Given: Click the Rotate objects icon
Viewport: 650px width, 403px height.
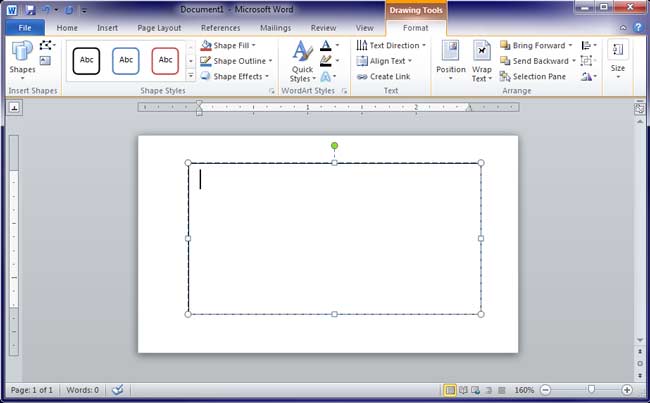Looking at the screenshot, I should [589, 76].
